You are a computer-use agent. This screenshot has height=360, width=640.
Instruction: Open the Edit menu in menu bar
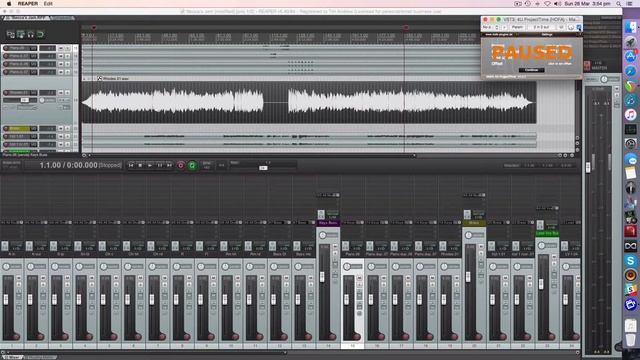click(48, 4)
